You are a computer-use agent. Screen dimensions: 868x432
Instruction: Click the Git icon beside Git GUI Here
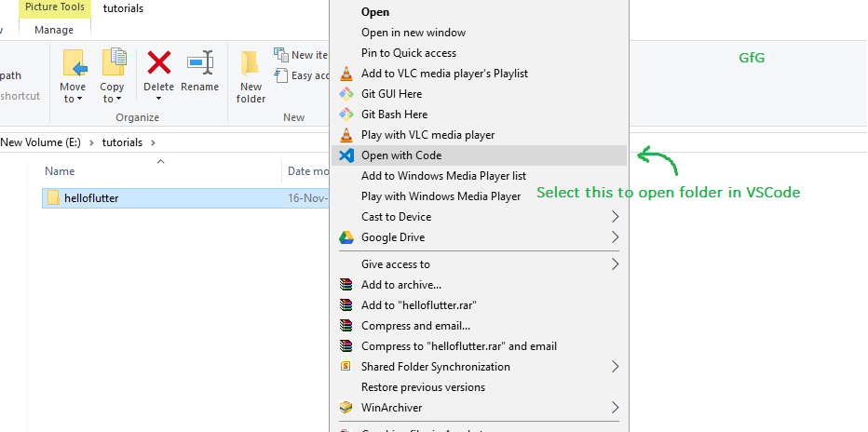(346, 94)
